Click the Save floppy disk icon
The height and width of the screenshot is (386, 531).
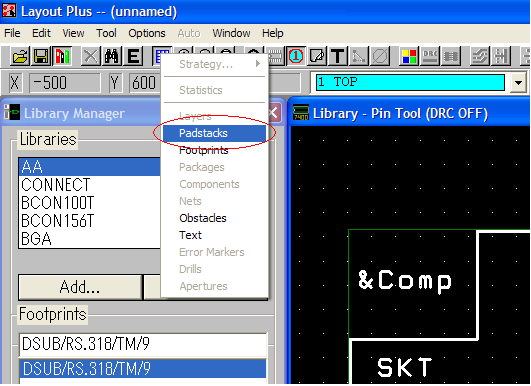(41, 56)
